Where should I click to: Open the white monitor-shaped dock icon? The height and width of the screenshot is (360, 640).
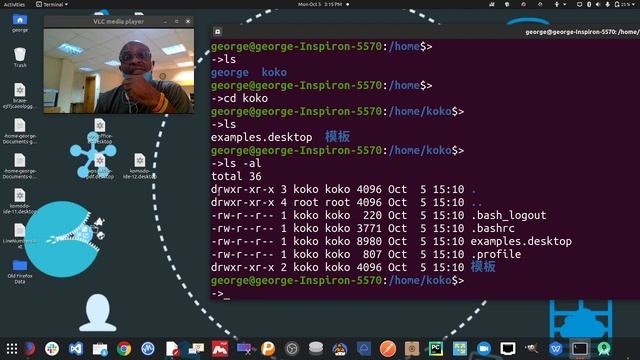pos(508,349)
